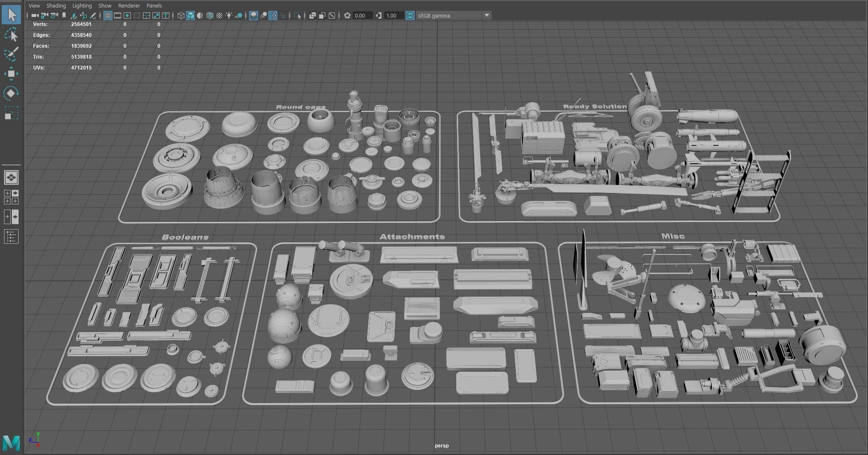
Task: Toggle the viewport grid display
Action: pos(108,15)
